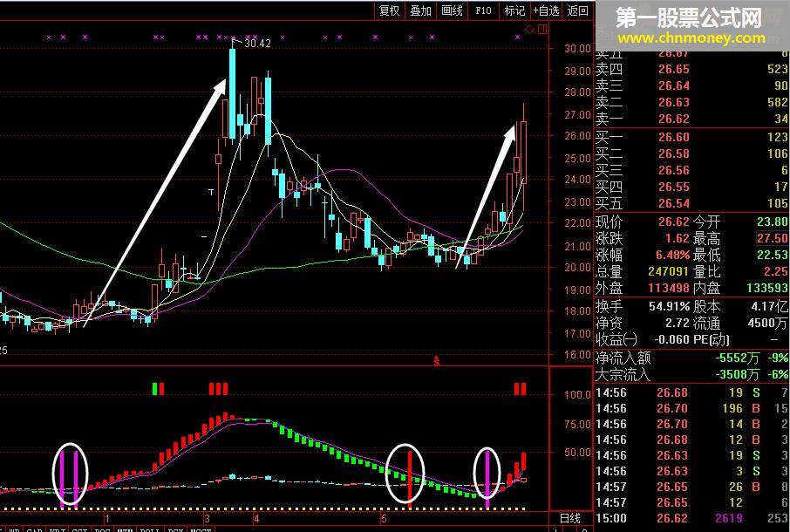Click month marker 3 on date axis
The image size is (790, 532).
click(207, 518)
